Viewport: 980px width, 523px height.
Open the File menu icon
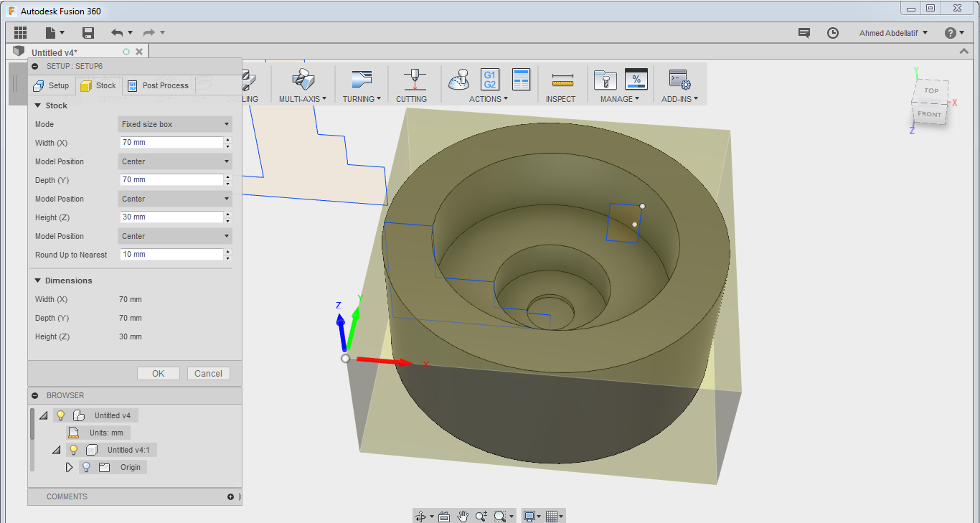(x=55, y=33)
